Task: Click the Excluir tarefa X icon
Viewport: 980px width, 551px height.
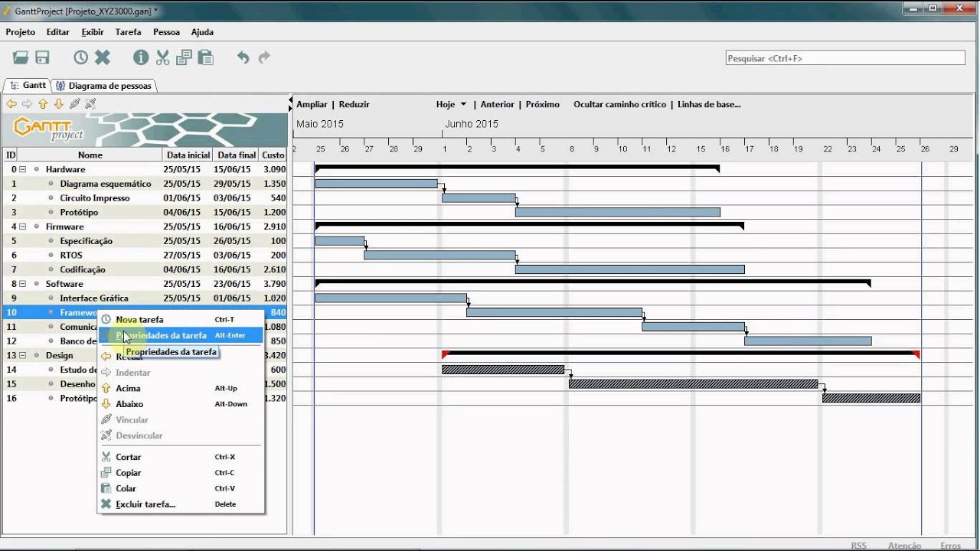Action: pos(106,504)
